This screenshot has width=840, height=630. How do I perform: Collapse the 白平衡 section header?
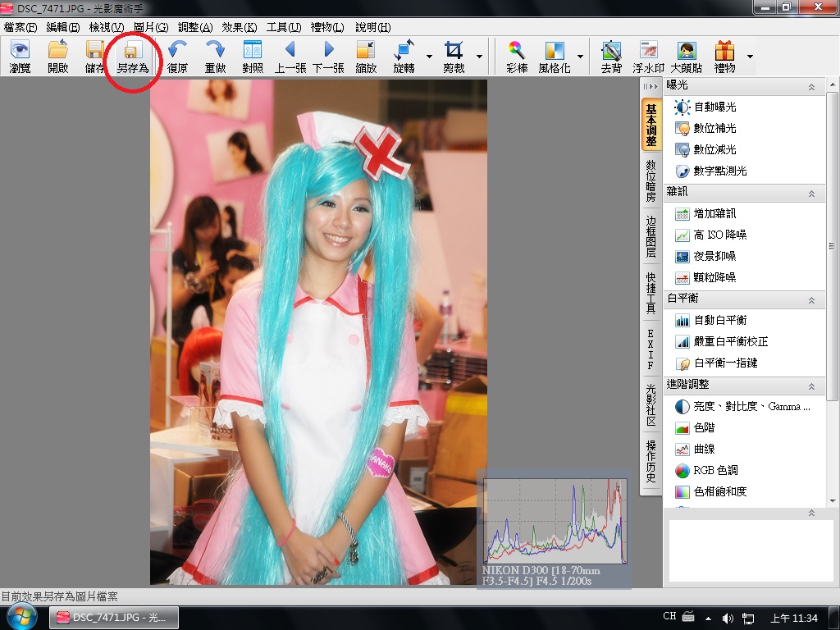click(811, 299)
